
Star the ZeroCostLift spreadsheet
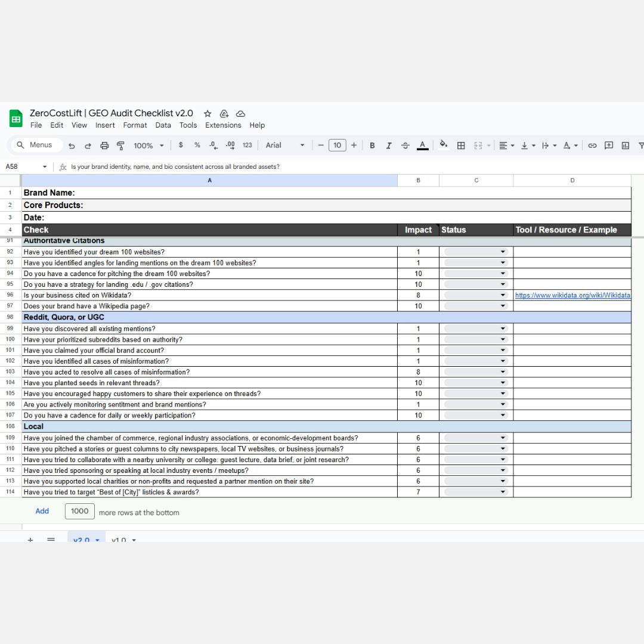click(x=208, y=113)
